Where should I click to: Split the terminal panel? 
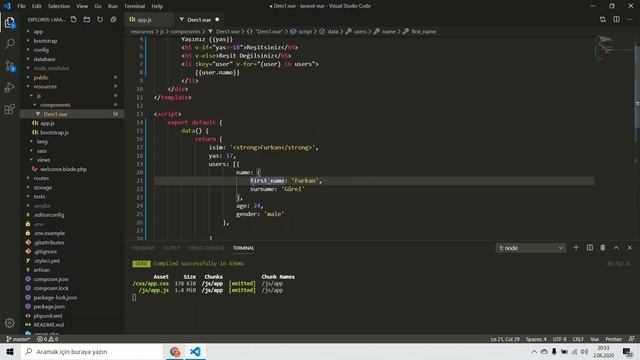[x=590, y=248]
